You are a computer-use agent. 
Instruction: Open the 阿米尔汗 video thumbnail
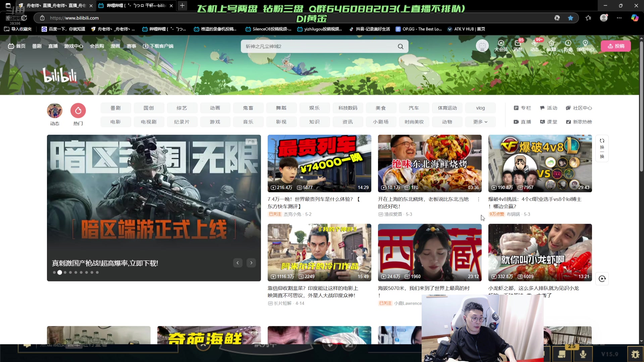click(319, 252)
